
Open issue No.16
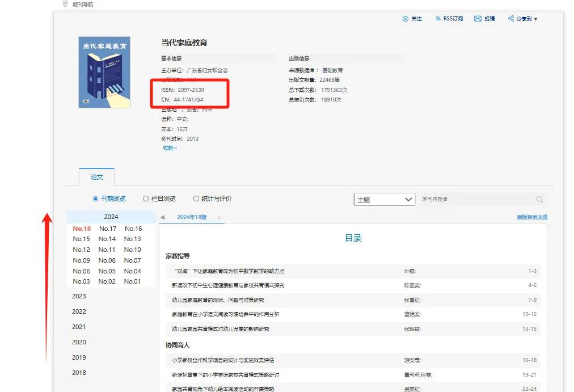point(133,229)
